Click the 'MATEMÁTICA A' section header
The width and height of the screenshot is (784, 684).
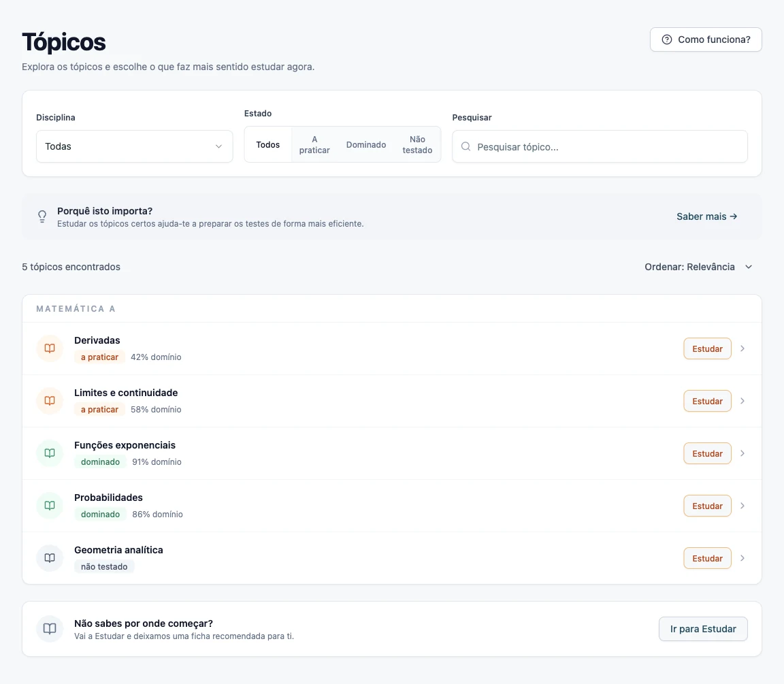point(76,309)
